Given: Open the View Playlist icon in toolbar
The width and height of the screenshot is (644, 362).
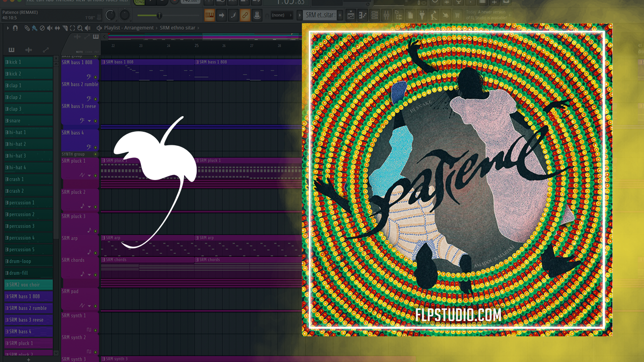Looking at the screenshot, I should (x=351, y=15).
